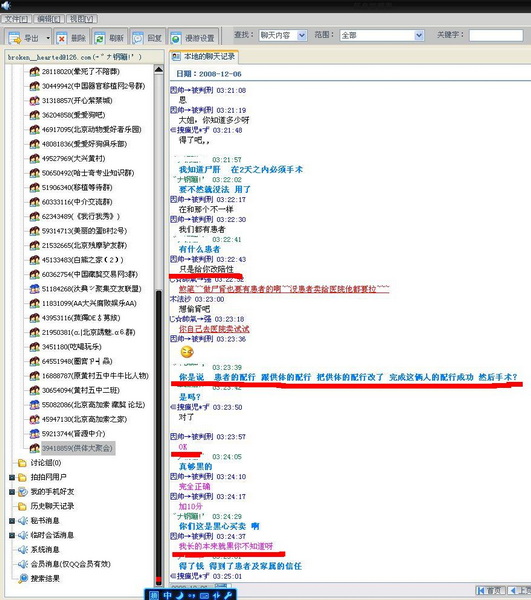Select group 30654094(黄村五中二班)
531x600 pixels.
click(x=80, y=390)
